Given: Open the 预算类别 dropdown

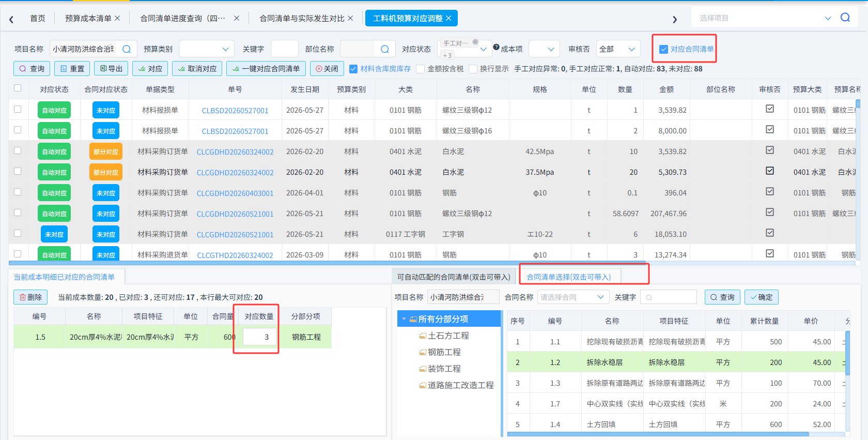Looking at the screenshot, I should click(207, 49).
